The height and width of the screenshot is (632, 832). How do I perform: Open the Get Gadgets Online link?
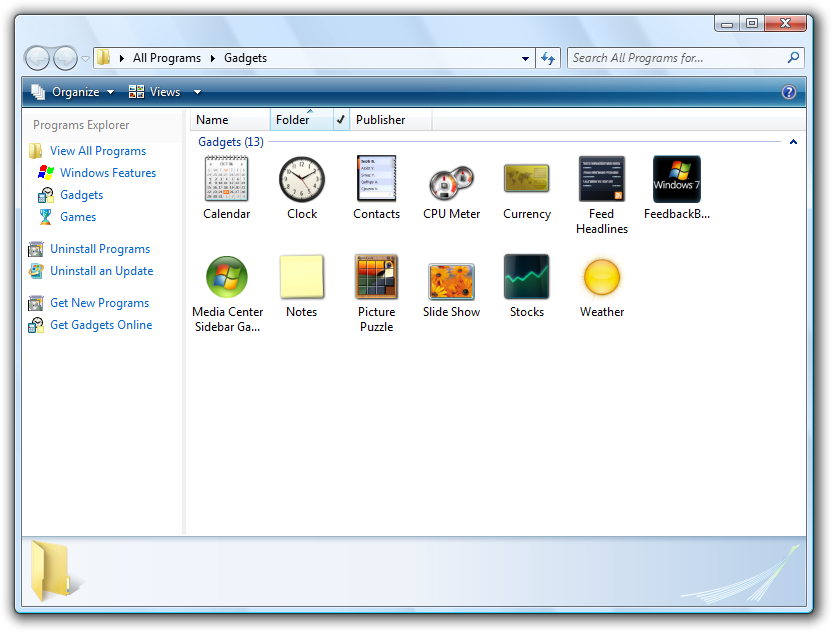tap(101, 325)
